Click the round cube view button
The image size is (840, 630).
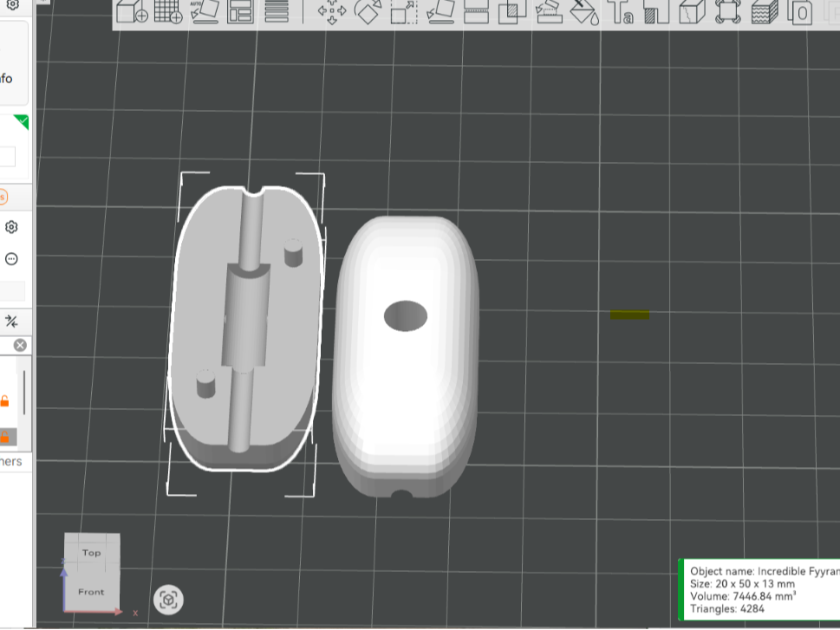[168, 600]
